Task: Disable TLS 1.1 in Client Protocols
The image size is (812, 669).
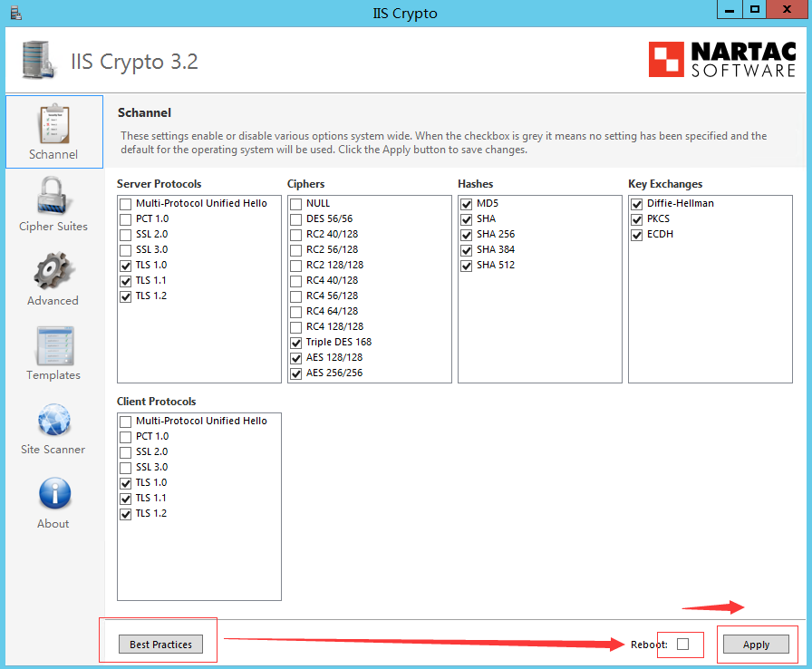Action: pyautogui.click(x=125, y=499)
